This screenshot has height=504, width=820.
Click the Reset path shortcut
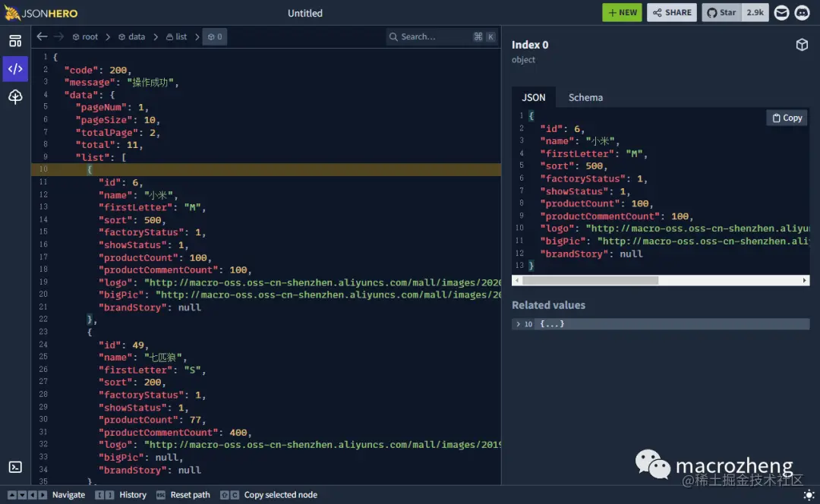(184, 495)
